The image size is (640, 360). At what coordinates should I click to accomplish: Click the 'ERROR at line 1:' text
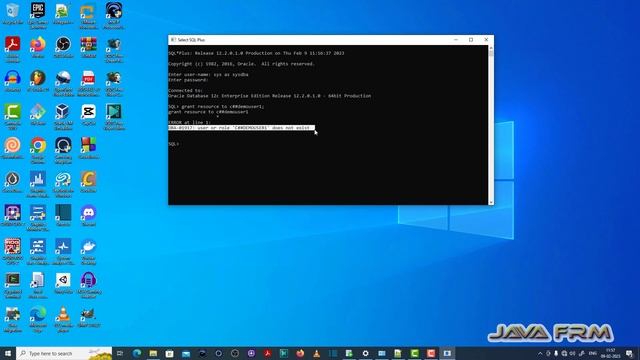189,122
